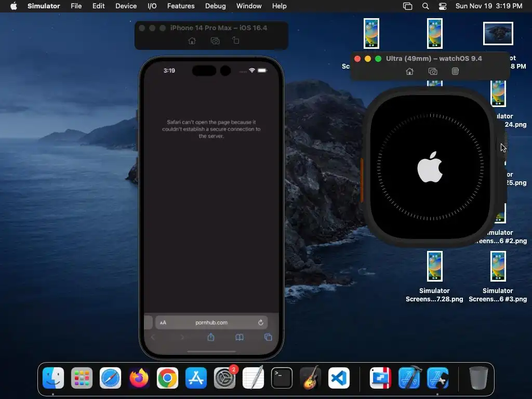Viewport: 532px width, 399px height.
Task: Launch Google Chrome from the Dock
Action: 167,378
